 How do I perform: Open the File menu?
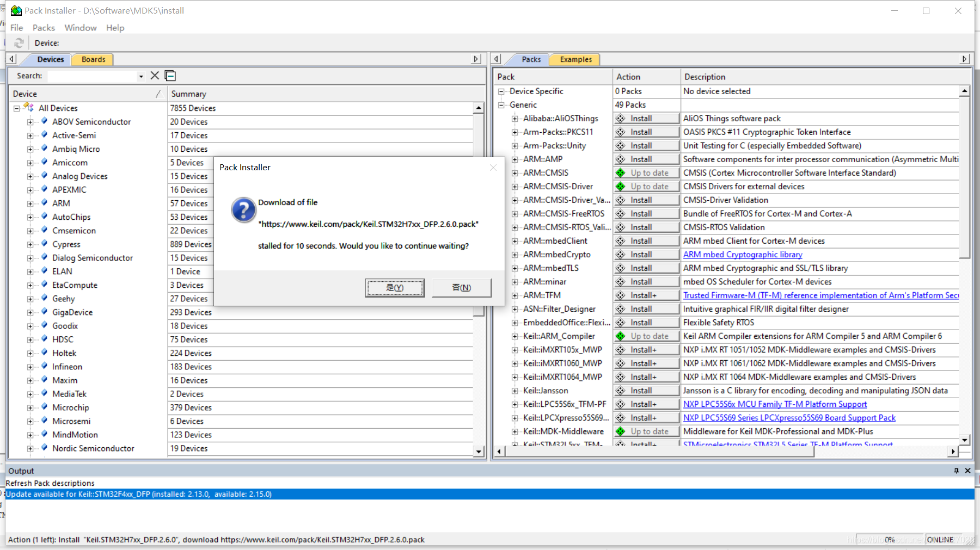[x=16, y=28]
